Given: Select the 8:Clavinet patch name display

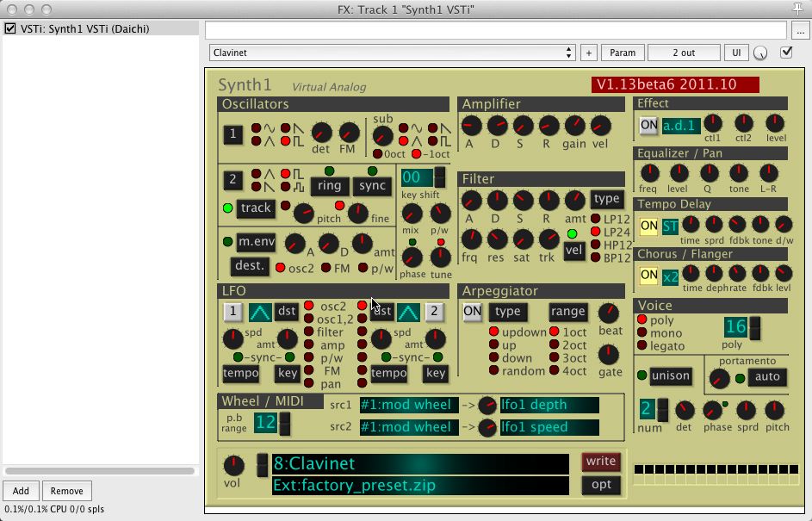Looking at the screenshot, I should click(420, 463).
